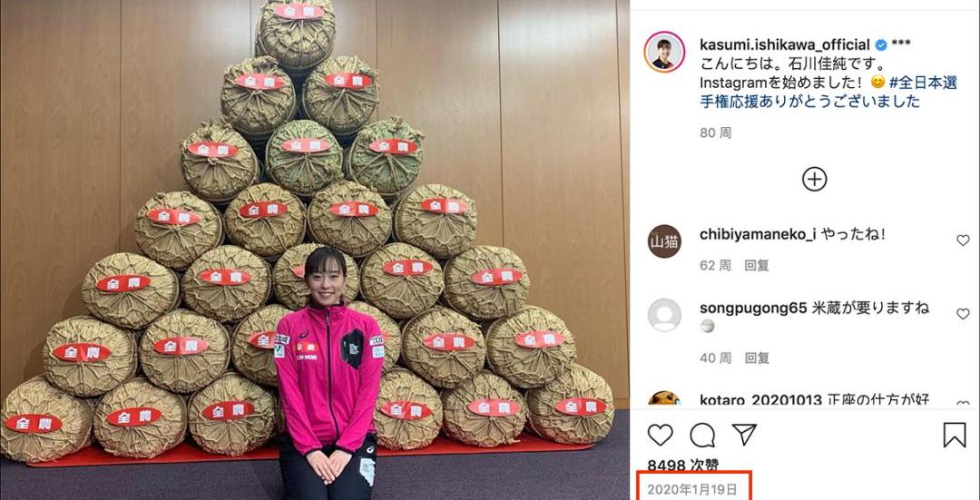Click the 2020年1月19日 post date
This screenshot has width=980, height=500.
692,489
